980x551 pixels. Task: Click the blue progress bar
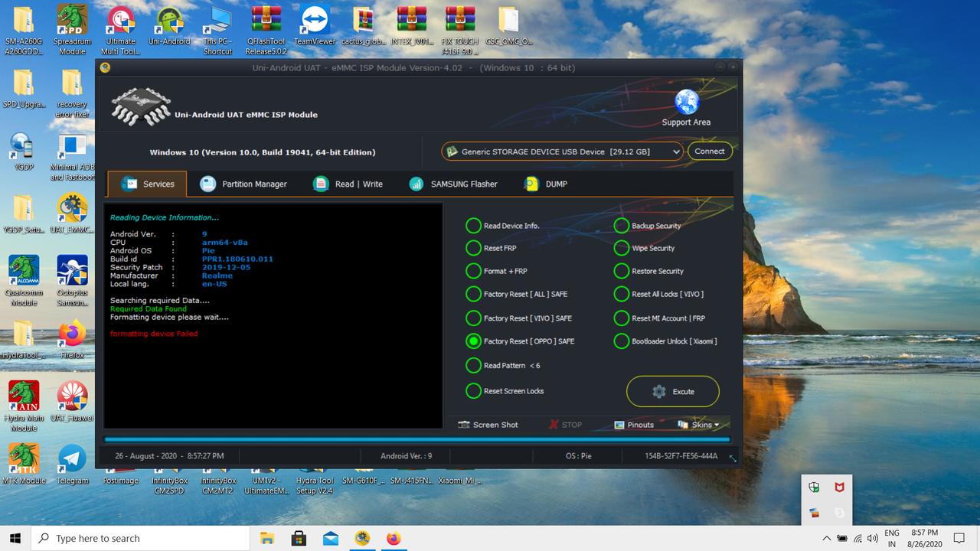pyautogui.click(x=417, y=440)
